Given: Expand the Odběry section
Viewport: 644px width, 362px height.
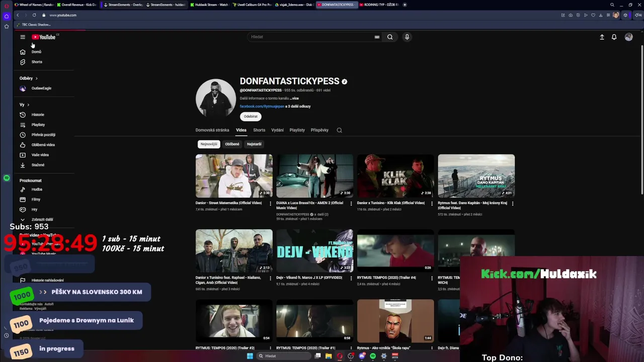Looking at the screenshot, I should pyautogui.click(x=29, y=78).
